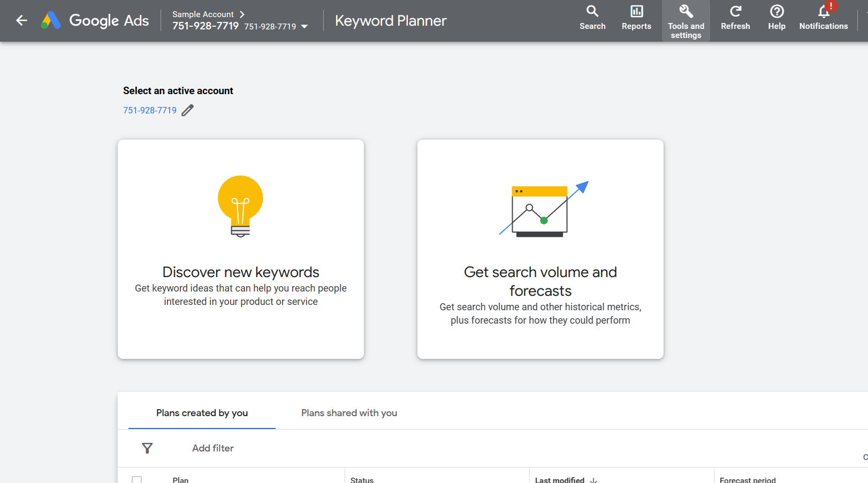
Task: Click the Refresh icon
Action: tap(735, 11)
